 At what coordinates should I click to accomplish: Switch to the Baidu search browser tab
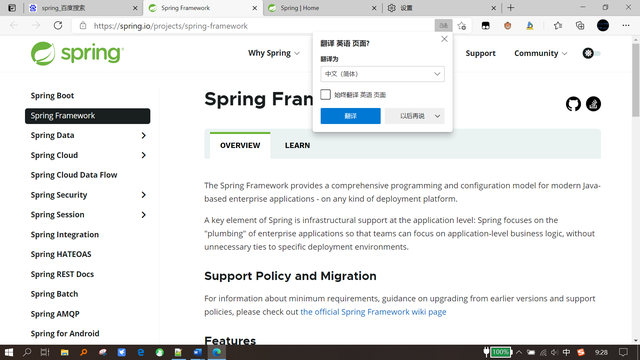(x=83, y=8)
